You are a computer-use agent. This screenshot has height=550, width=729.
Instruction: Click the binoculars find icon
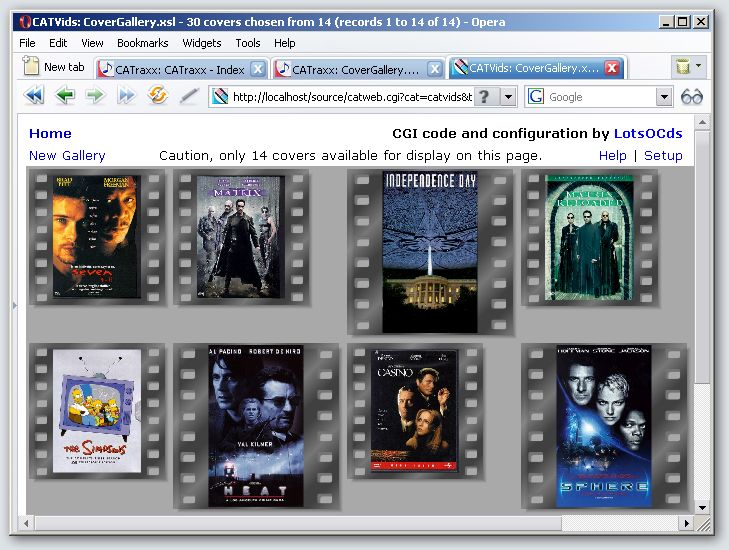[x=692, y=97]
